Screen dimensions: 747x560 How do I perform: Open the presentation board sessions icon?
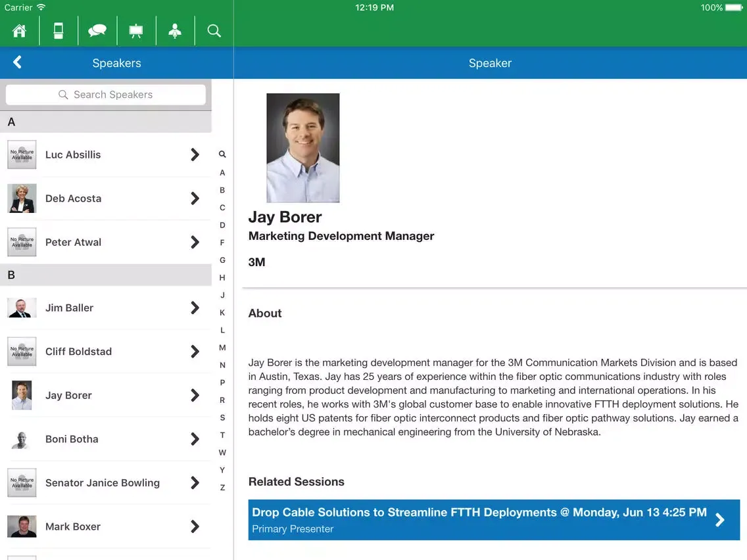click(x=136, y=31)
